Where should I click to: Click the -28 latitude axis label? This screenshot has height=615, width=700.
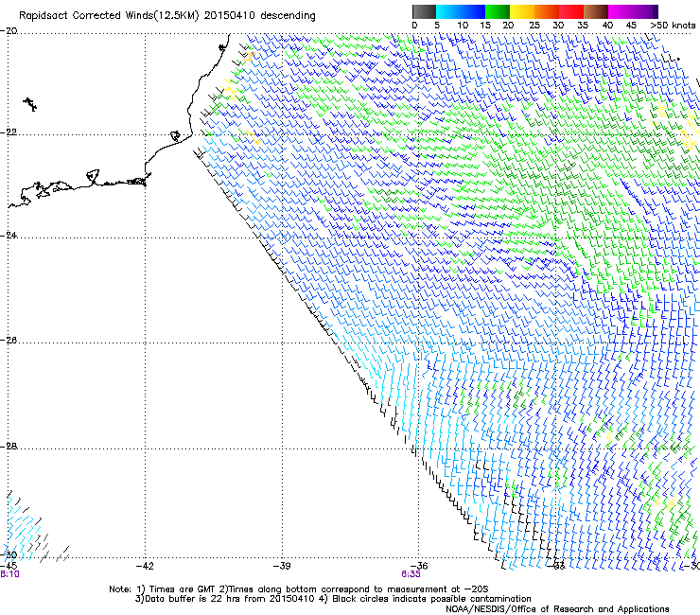coord(9,447)
